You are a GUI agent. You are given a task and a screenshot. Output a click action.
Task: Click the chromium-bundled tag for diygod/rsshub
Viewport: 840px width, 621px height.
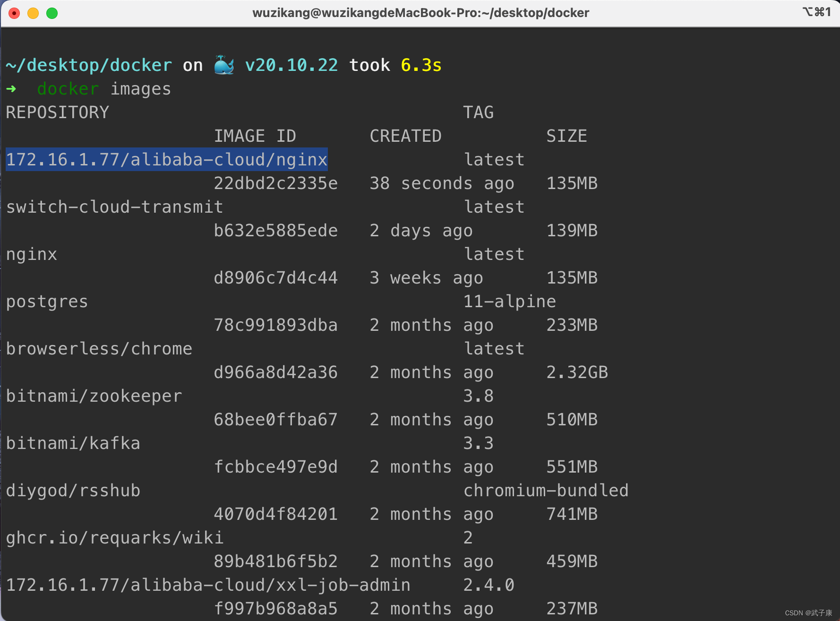[546, 490]
